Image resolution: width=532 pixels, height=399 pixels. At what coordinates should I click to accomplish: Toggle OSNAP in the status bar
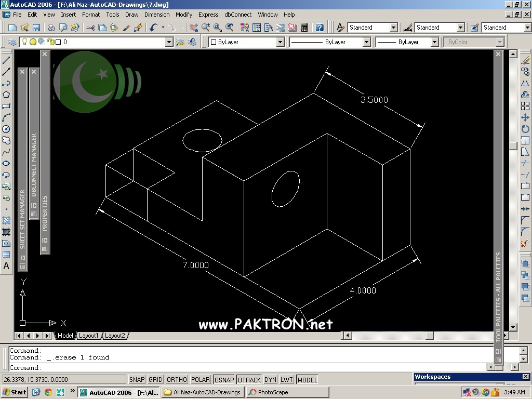[224, 379]
